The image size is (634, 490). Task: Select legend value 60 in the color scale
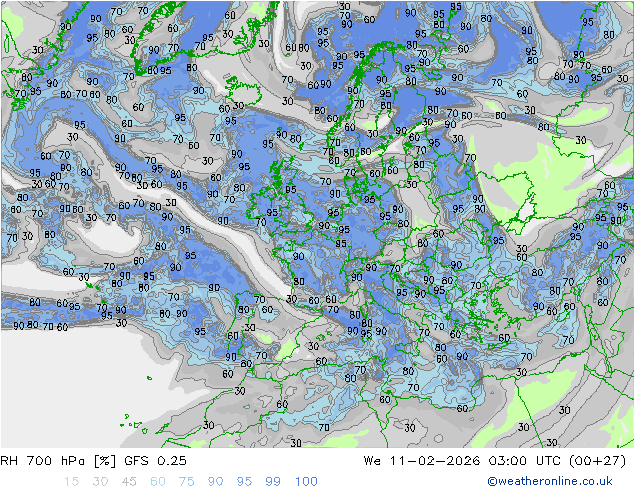158,481
